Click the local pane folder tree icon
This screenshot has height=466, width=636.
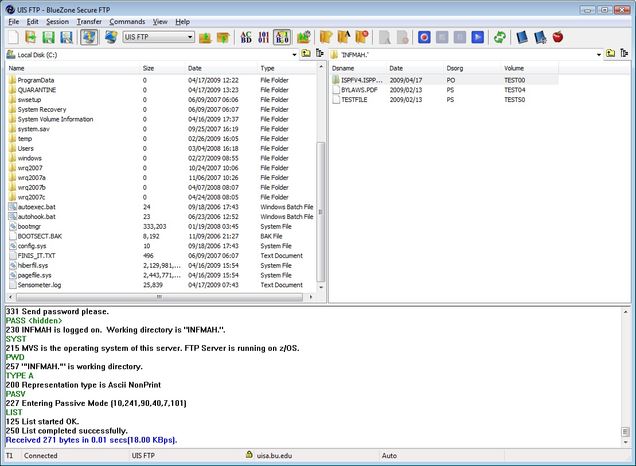point(320,54)
